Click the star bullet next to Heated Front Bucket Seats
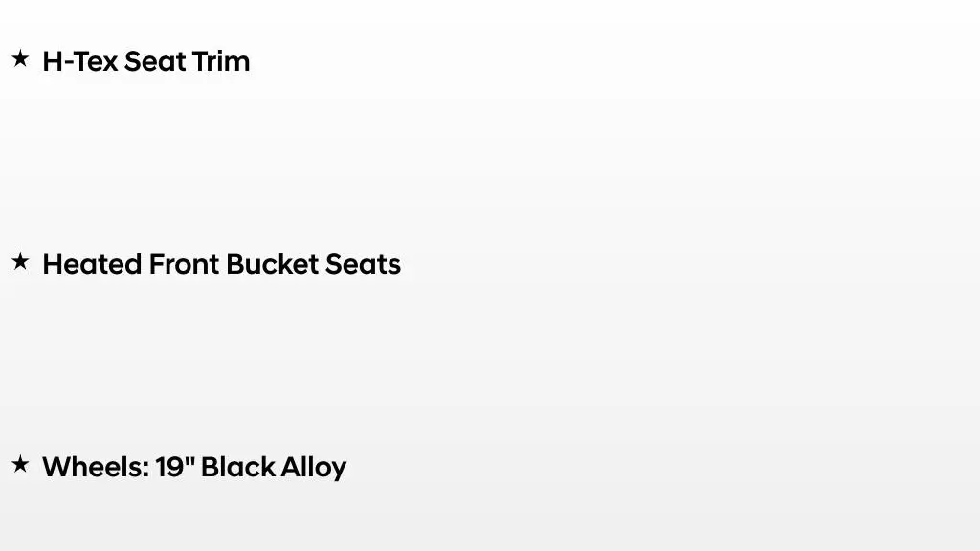 20,262
